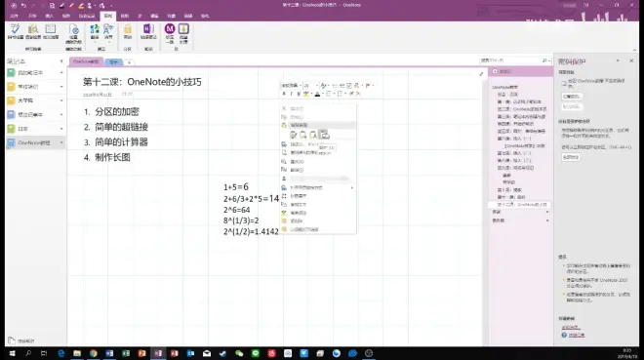Tick the checkbox in the Password Protection pane

pos(564,83)
